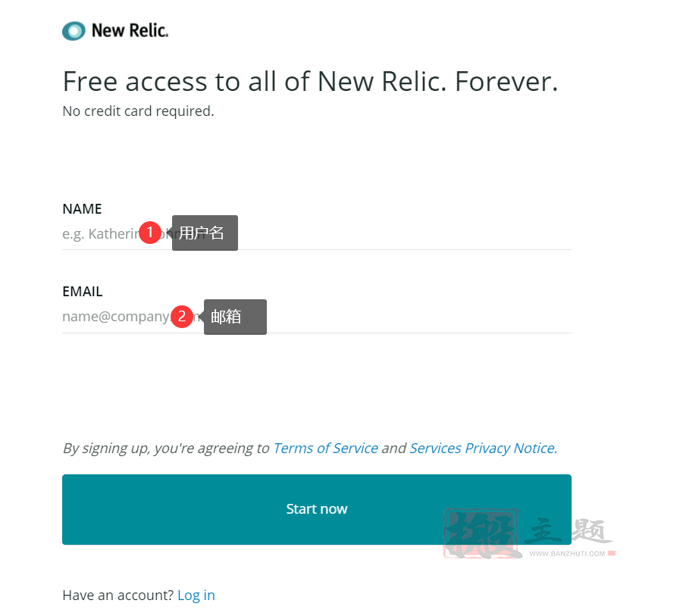Click the www.banzhuti.com watermark text

point(567,554)
